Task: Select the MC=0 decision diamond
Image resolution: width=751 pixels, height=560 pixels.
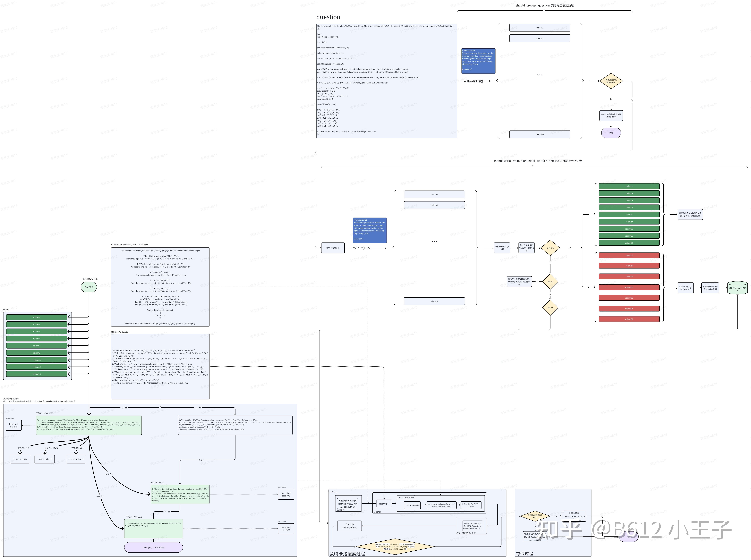Action: coord(550,308)
